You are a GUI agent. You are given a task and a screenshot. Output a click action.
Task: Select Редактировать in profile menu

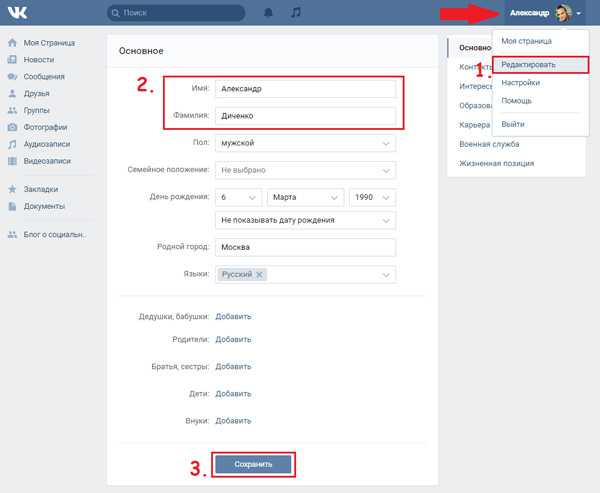[x=540, y=65]
